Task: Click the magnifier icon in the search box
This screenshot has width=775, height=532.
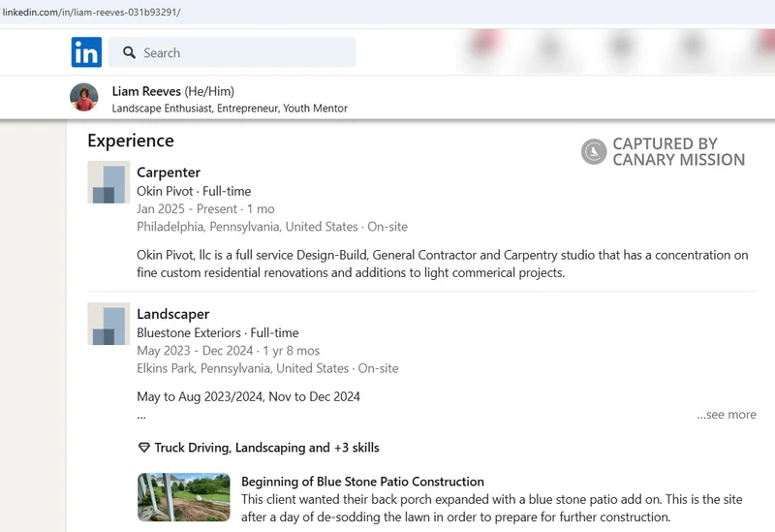Action: [x=129, y=52]
